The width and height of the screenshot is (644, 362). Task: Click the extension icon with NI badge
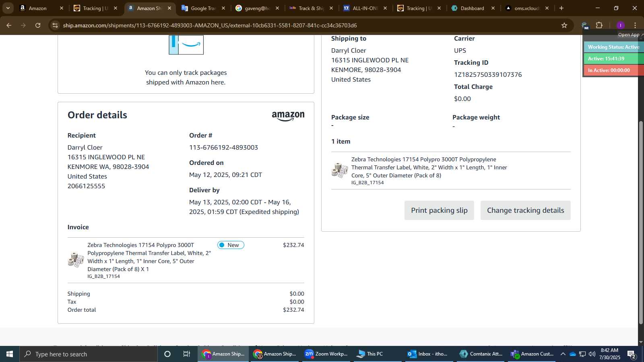[584, 25]
